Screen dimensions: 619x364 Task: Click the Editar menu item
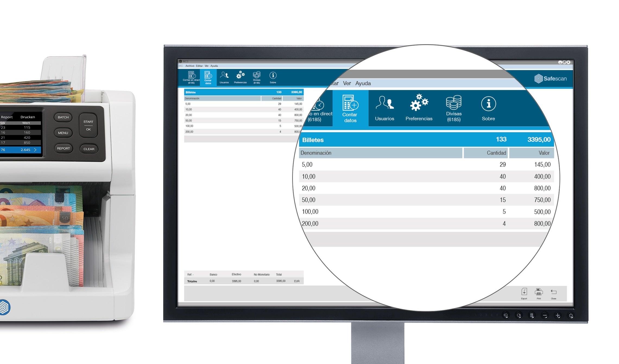(200, 66)
